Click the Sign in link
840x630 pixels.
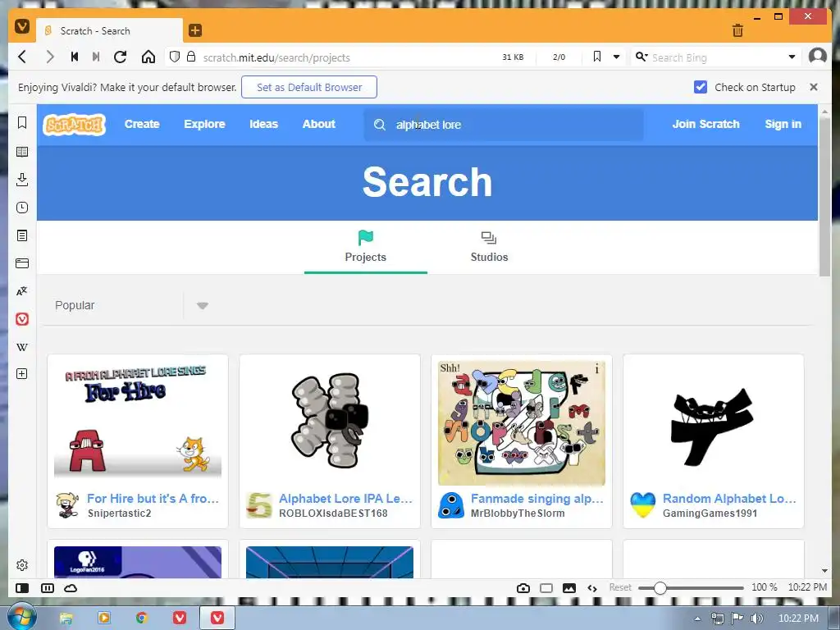click(783, 125)
